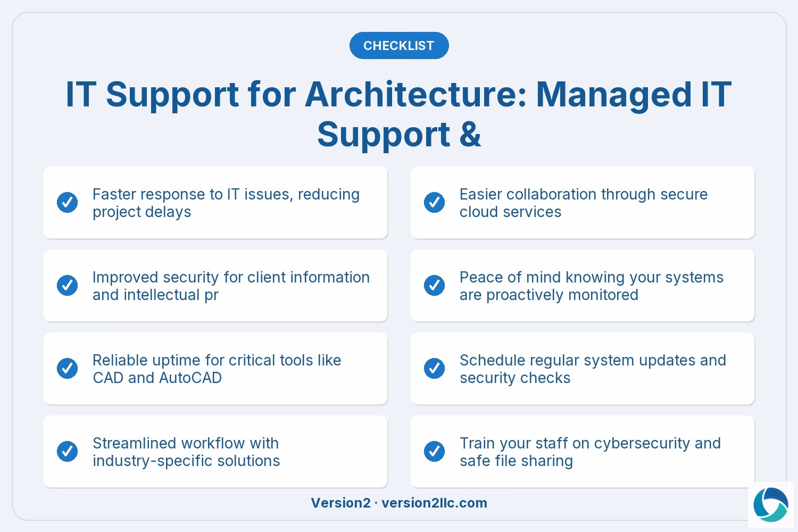The width and height of the screenshot is (798, 532).
Task: Click text 'Improved security for client information'
Action: click(x=231, y=277)
